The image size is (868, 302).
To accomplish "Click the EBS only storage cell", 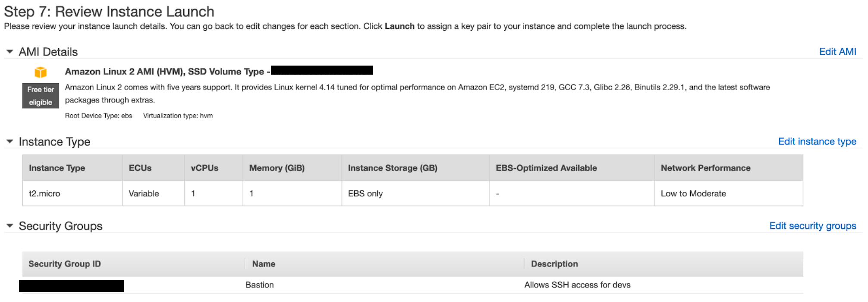I will [x=365, y=193].
